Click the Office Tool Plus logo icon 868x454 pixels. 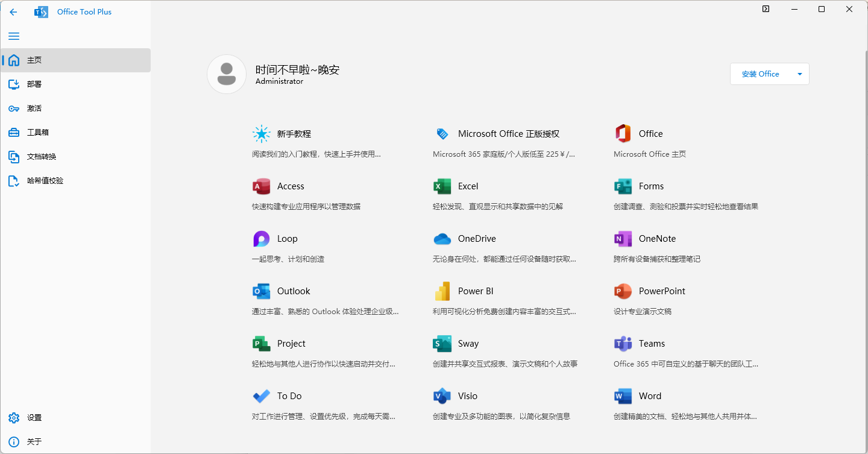tap(41, 12)
